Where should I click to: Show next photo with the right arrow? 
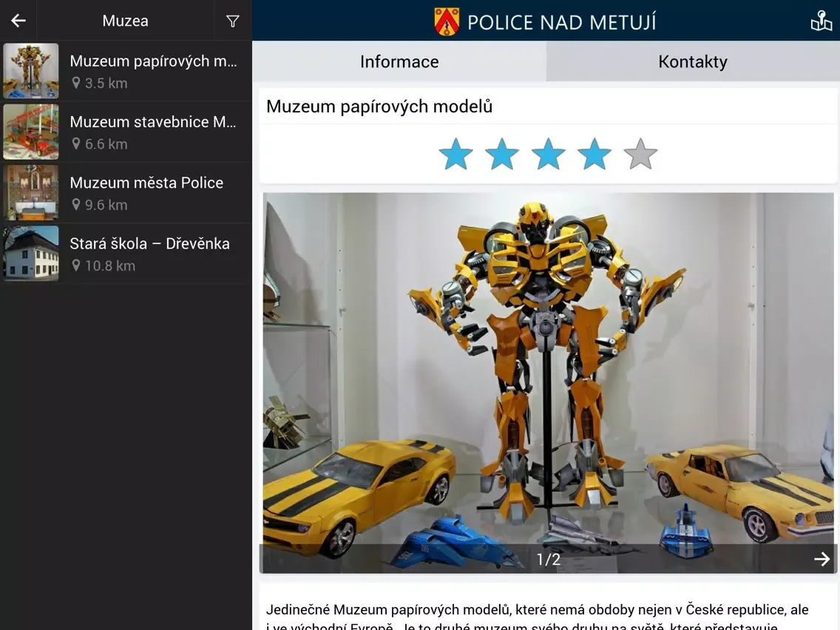822,559
